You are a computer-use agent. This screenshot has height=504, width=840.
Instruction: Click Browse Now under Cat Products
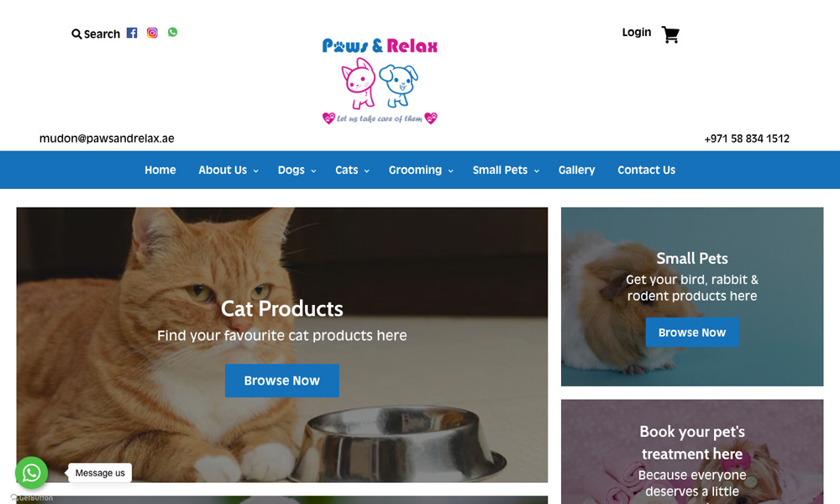click(281, 381)
